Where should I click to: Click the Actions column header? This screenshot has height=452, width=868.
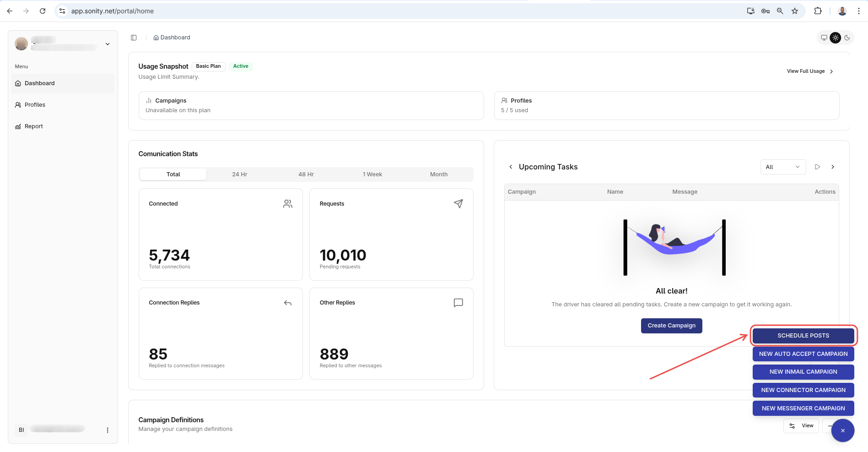click(825, 192)
